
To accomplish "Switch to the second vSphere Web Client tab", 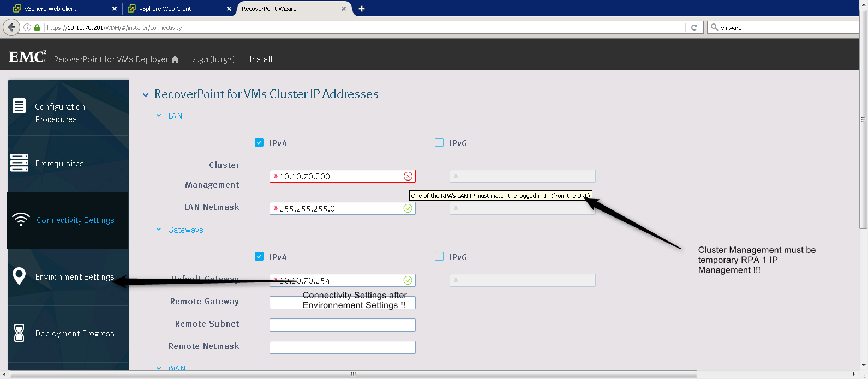I will (x=179, y=9).
